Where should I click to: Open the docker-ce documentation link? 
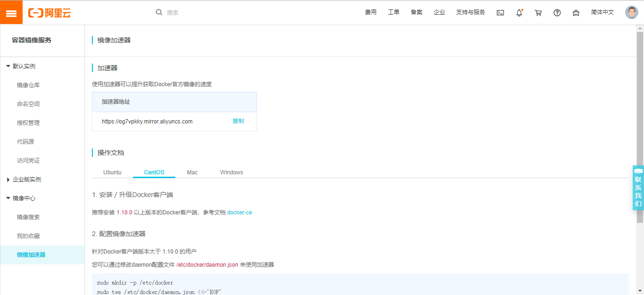pos(239,213)
